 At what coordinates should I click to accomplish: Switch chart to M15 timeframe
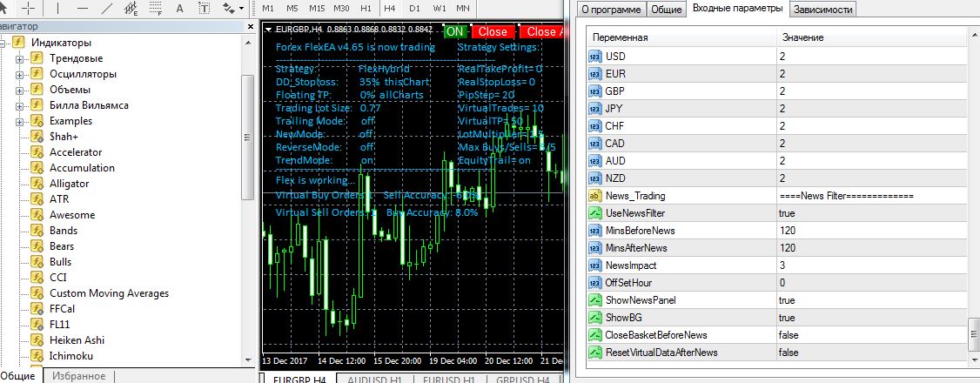[317, 8]
